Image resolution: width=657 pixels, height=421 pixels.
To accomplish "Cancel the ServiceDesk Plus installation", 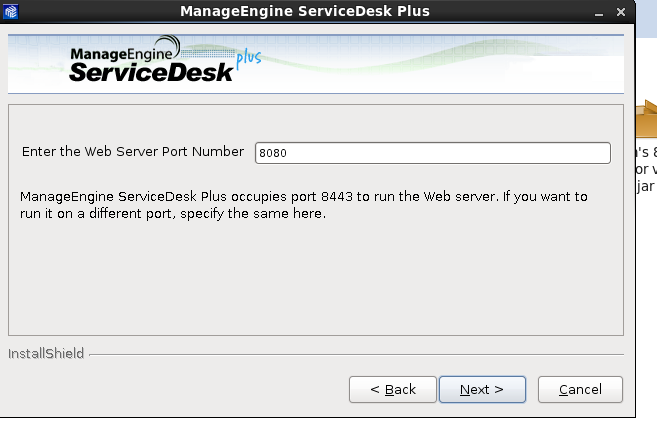I will click(x=580, y=390).
